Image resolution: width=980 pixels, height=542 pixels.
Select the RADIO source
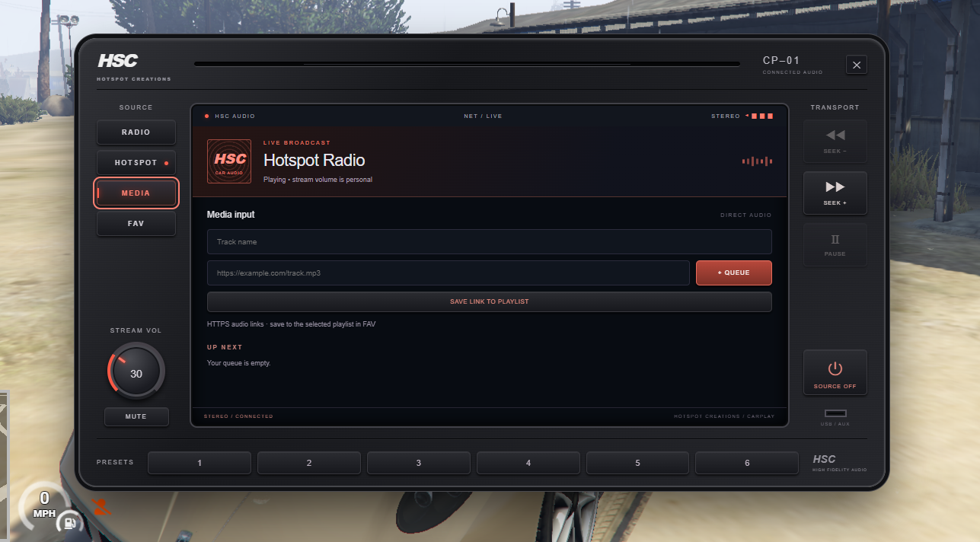pyautogui.click(x=136, y=132)
